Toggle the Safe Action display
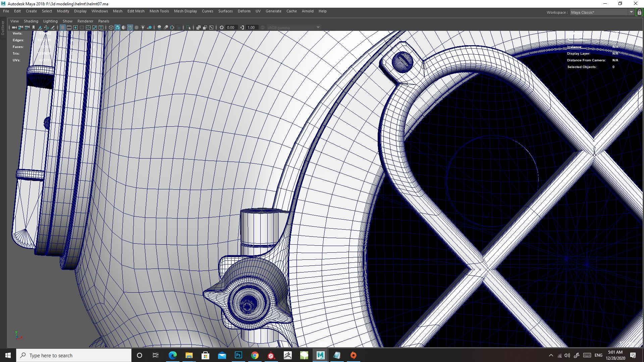 tap(95, 27)
